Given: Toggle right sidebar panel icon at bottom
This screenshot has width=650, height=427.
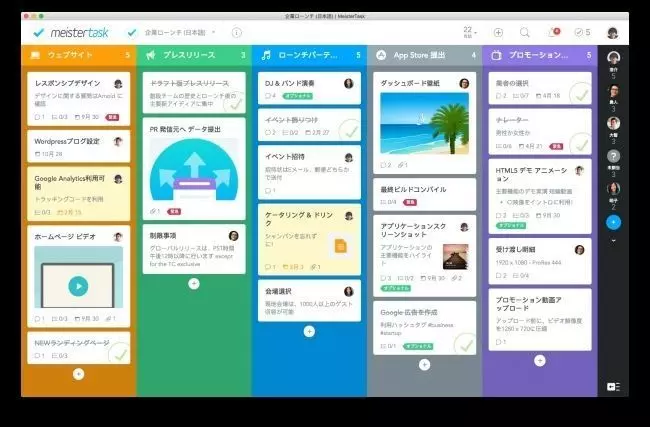Looking at the screenshot, I should 613,386.
